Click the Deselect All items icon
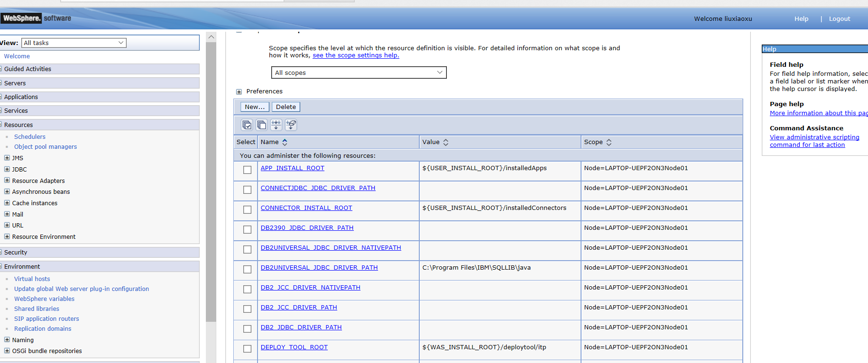 (x=261, y=125)
